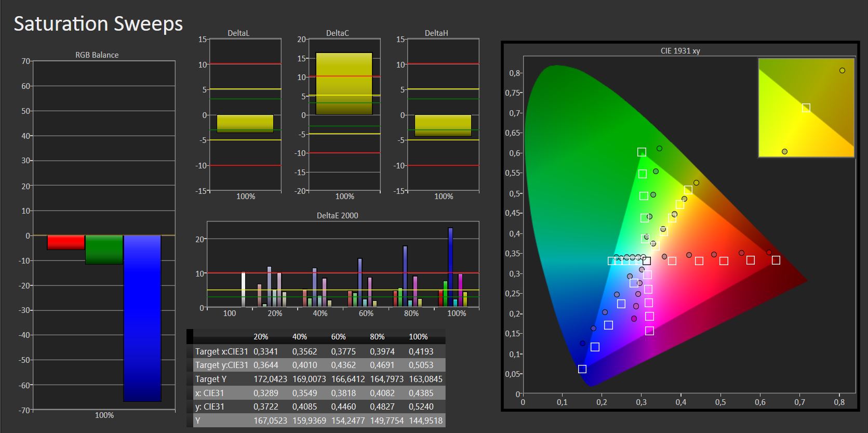868x433 pixels.
Task: Click the table cell with value 0,4193
Action: tap(421, 351)
